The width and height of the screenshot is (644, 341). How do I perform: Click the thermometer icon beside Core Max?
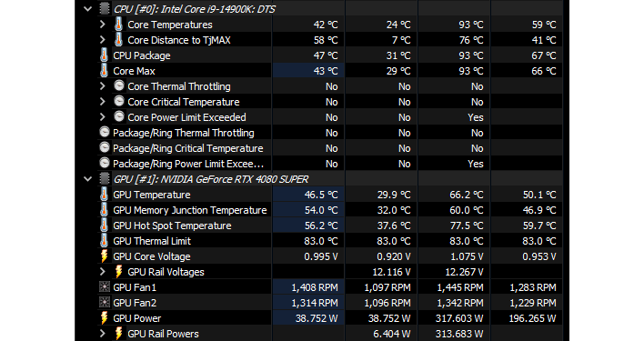click(x=104, y=71)
